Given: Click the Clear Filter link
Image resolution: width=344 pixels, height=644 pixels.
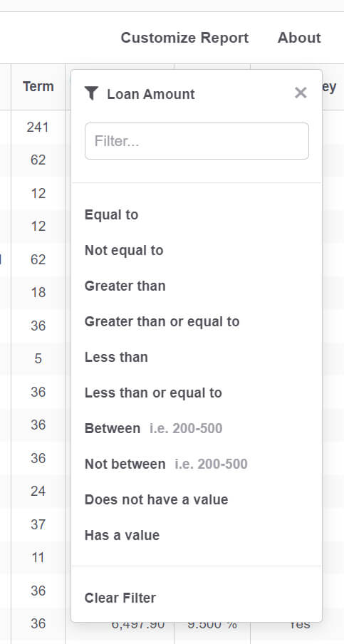Looking at the screenshot, I should click(x=120, y=598).
